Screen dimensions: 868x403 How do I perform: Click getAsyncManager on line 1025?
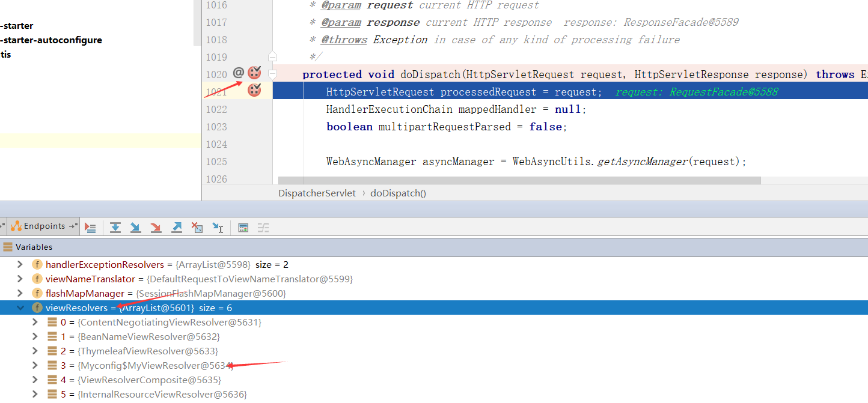click(642, 162)
